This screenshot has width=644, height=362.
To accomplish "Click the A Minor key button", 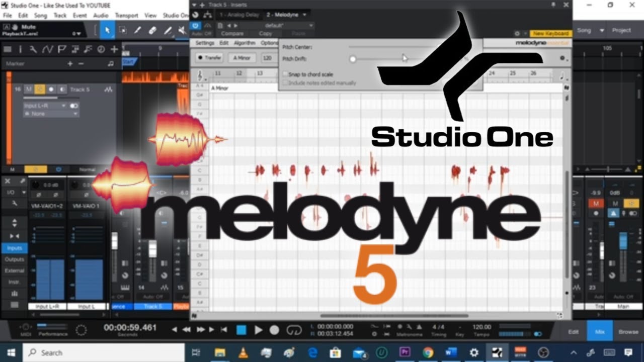I will click(242, 58).
